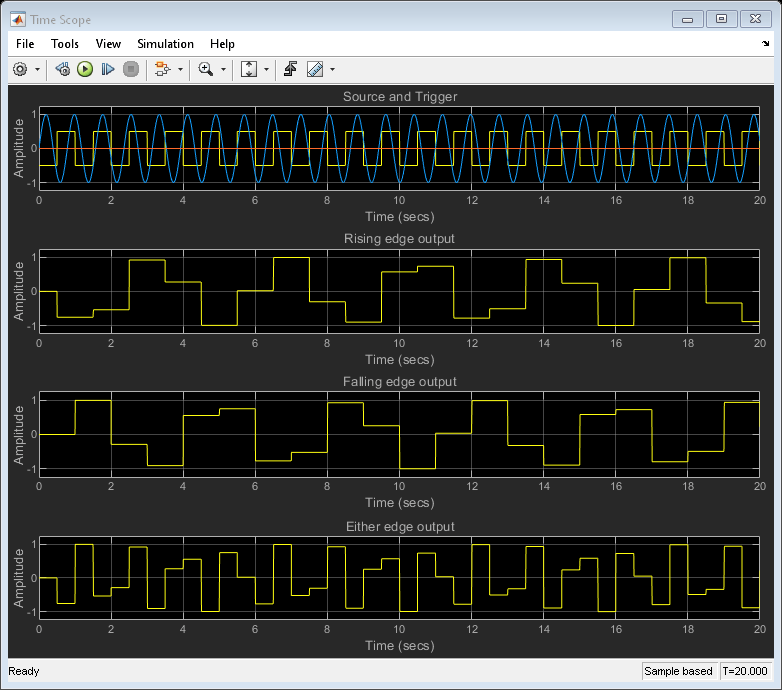782x690 pixels.
Task: Open the Triggers toolbar icon
Action: [290, 69]
